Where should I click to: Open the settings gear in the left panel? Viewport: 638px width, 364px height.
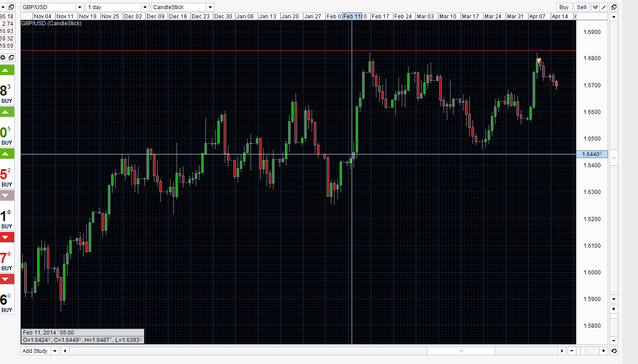[3, 57]
